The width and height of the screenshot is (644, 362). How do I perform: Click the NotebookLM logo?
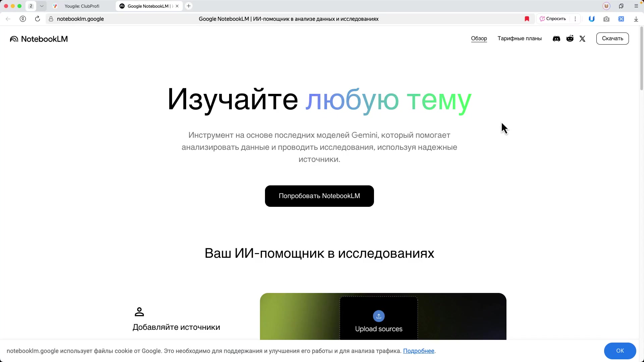(39, 39)
